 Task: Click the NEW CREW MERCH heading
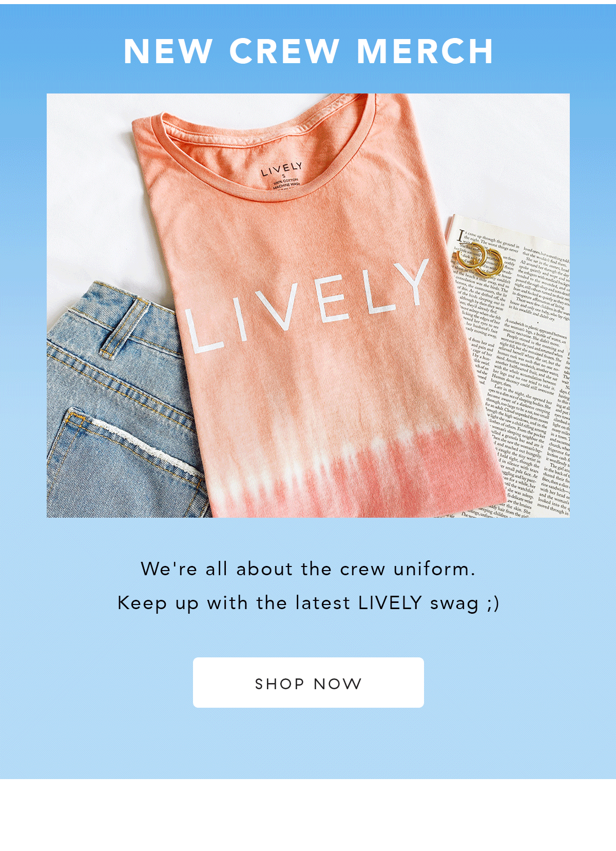pyautogui.click(x=308, y=51)
